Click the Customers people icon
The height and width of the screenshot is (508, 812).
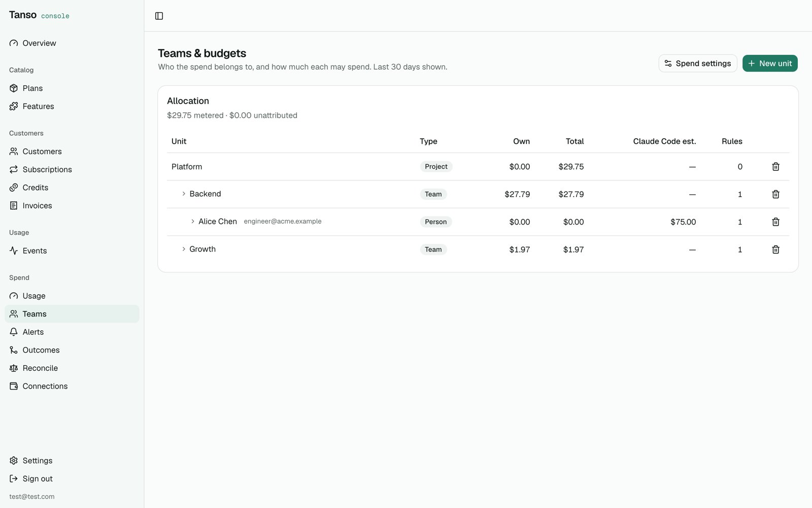pos(14,151)
